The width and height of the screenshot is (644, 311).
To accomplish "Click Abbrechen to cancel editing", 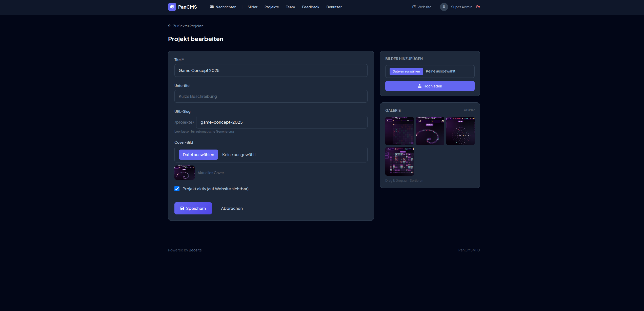I will (x=232, y=208).
